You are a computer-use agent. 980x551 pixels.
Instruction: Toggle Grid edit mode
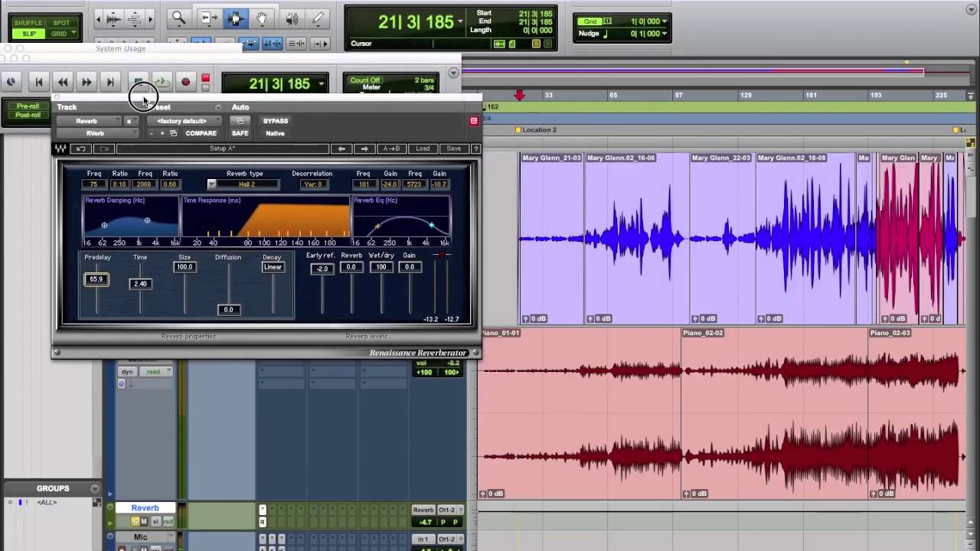(60, 34)
